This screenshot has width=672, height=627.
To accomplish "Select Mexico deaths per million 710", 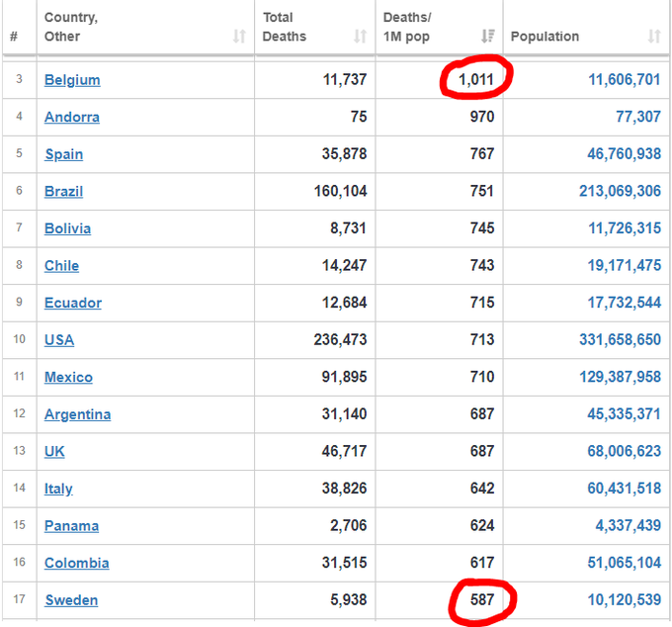I will point(482,377).
